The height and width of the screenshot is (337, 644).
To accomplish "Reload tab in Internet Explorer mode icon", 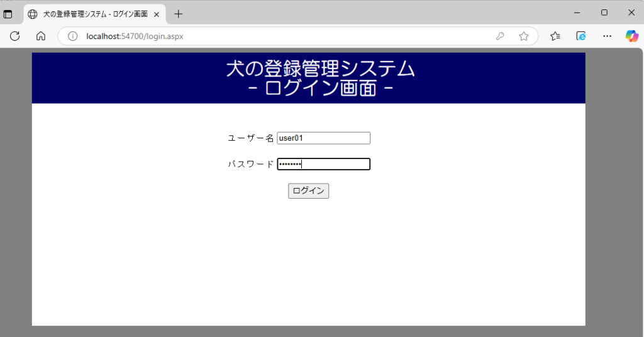I will [x=581, y=36].
